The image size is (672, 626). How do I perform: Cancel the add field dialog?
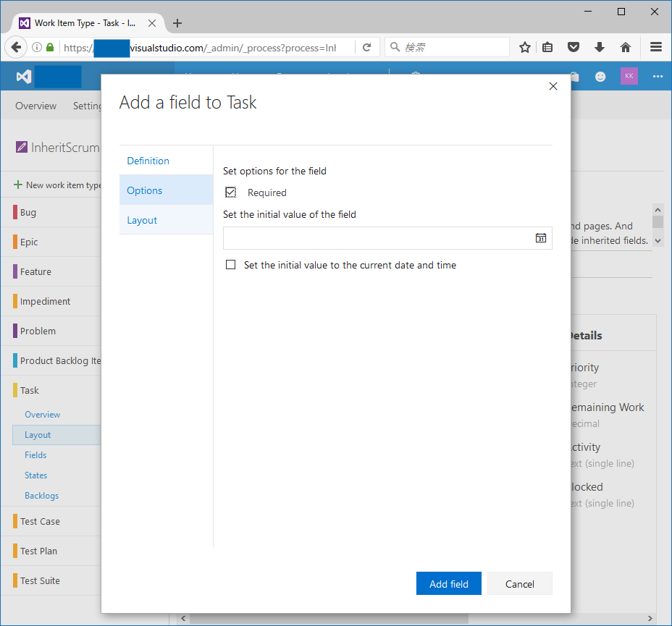point(519,584)
